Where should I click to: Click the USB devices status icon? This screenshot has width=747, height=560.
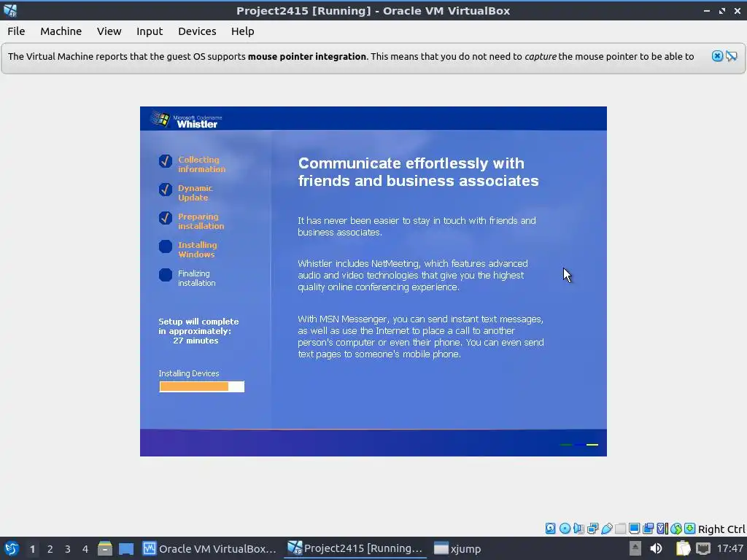coord(606,528)
